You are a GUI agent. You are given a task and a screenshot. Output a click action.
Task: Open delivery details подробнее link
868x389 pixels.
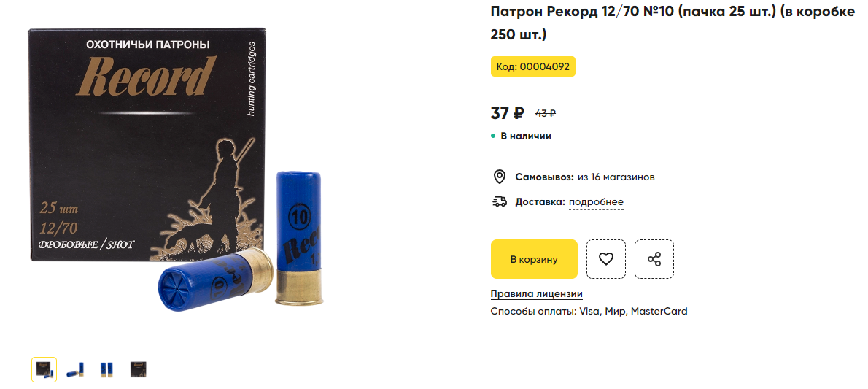tap(596, 201)
